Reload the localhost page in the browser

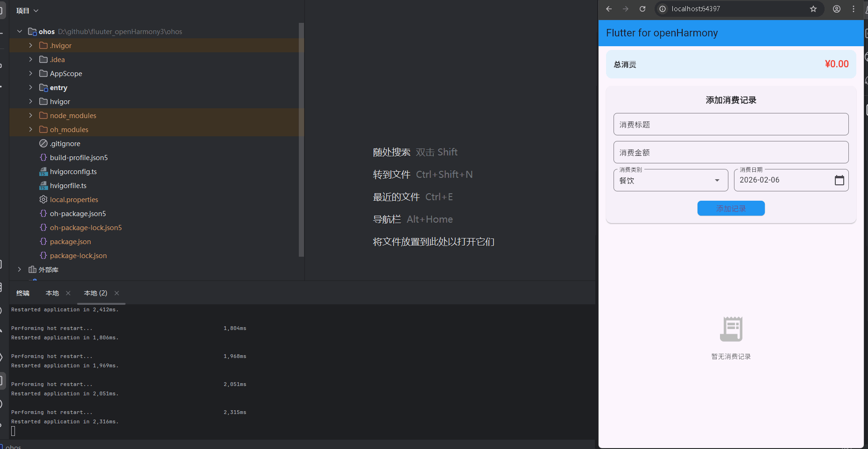(x=642, y=9)
